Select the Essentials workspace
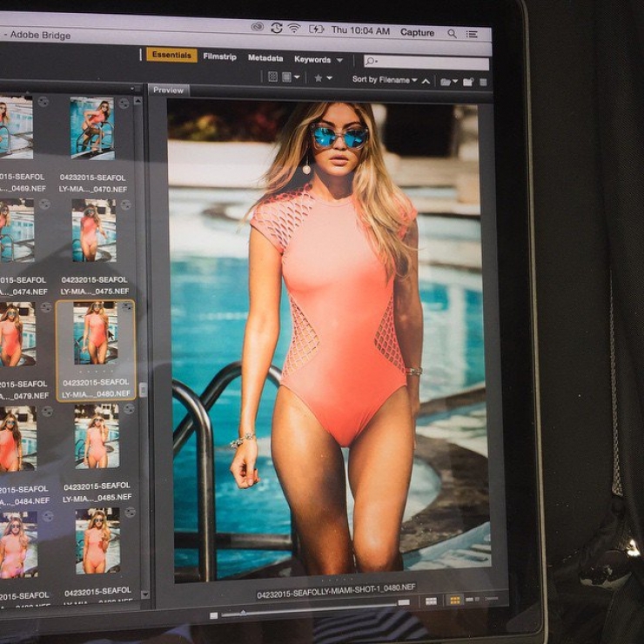The height and width of the screenshot is (644, 644). pos(171,55)
